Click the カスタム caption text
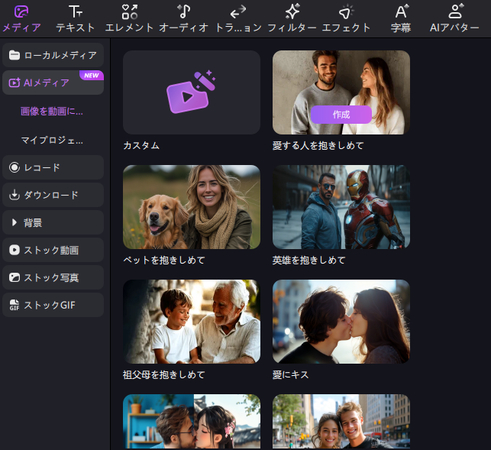The width and height of the screenshot is (491, 450). [x=141, y=146]
